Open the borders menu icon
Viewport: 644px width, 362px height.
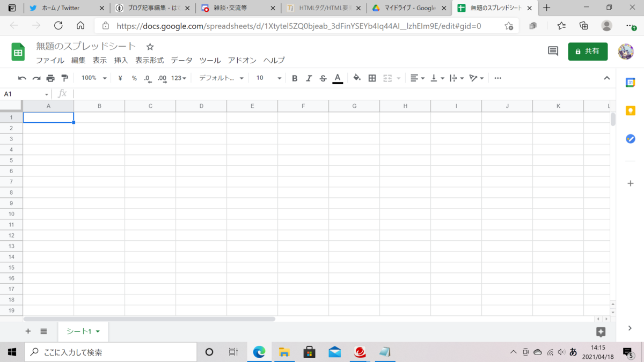click(372, 78)
